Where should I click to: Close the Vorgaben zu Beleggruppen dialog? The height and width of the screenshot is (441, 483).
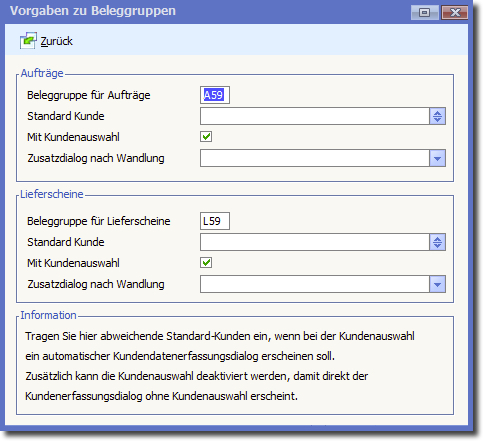(x=455, y=13)
